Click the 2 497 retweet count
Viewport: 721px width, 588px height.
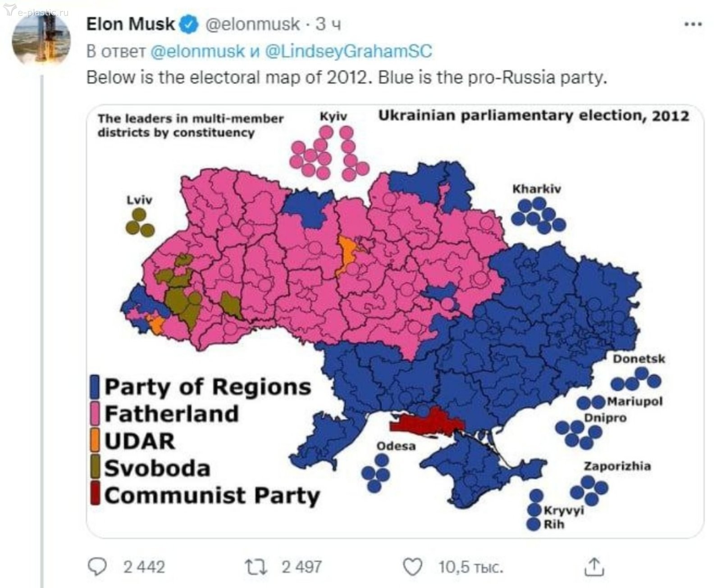[301, 567]
